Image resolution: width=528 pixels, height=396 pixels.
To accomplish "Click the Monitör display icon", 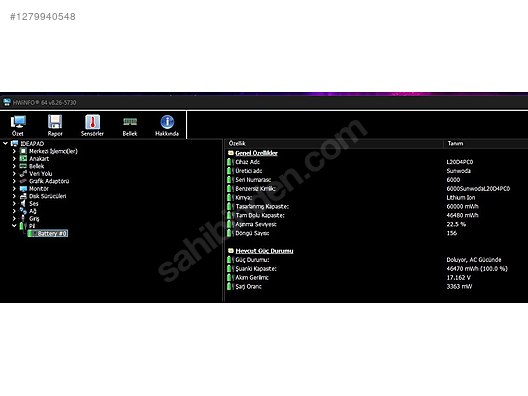I will tap(23, 189).
